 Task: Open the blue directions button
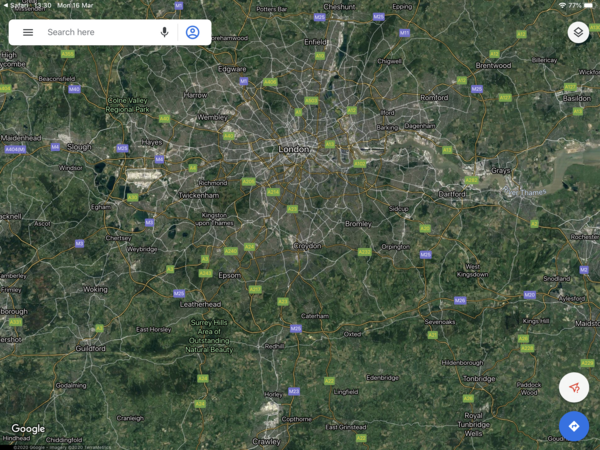click(x=574, y=426)
